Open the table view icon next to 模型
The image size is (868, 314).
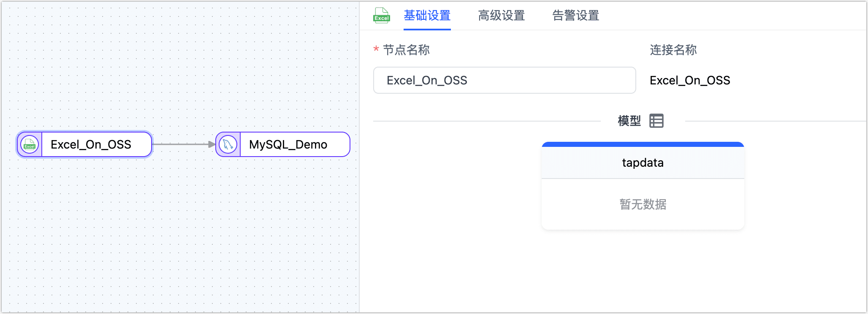point(657,121)
